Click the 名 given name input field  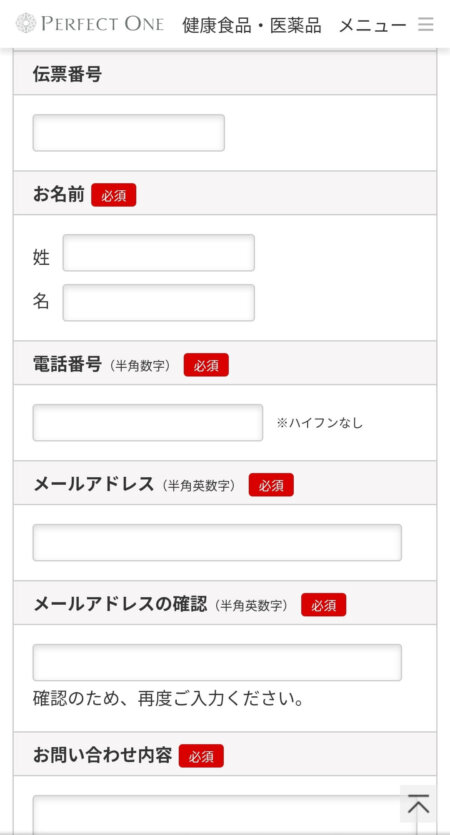click(159, 302)
